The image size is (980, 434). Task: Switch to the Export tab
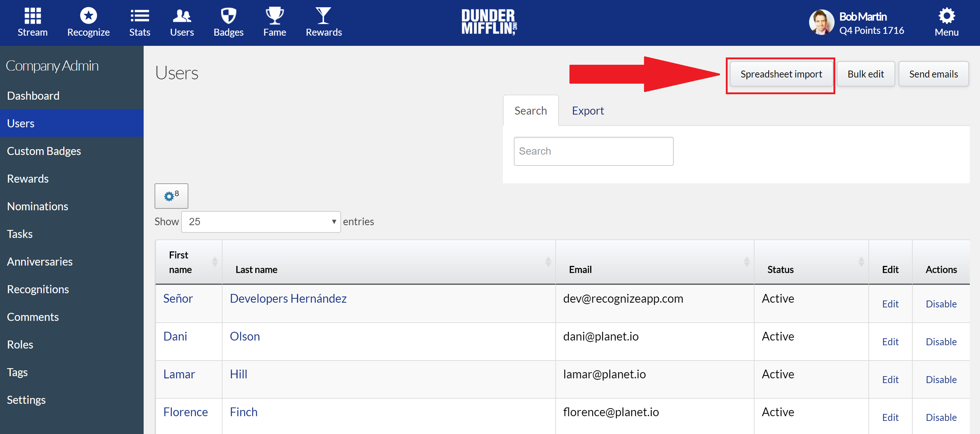click(588, 110)
